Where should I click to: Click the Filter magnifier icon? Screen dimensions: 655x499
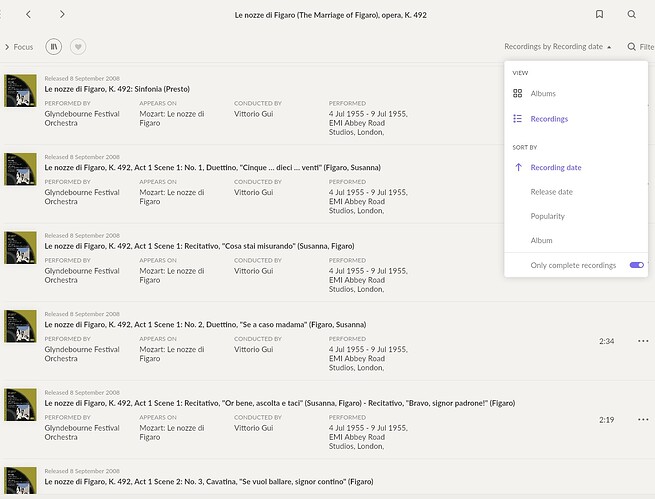click(x=632, y=47)
